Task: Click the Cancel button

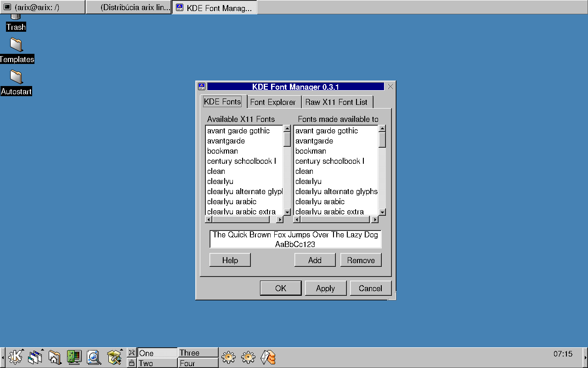Action: click(371, 288)
